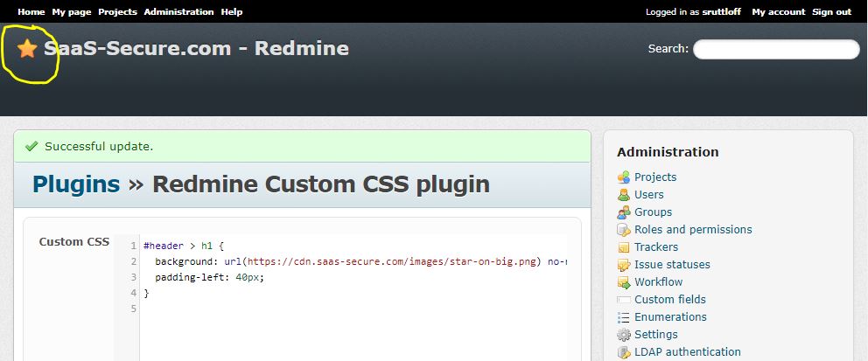Click line number 5 in editor gutter
868x361 pixels.
[133, 309]
